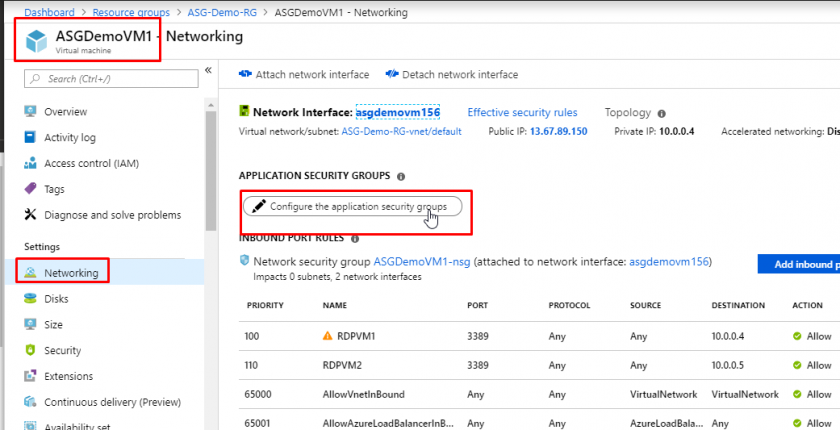Click the Tags icon in sidebar

click(31, 189)
